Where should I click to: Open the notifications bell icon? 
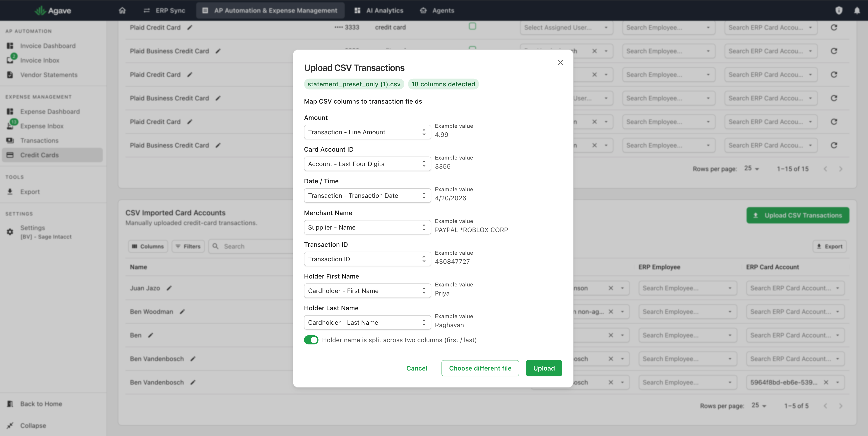pyautogui.click(x=857, y=10)
